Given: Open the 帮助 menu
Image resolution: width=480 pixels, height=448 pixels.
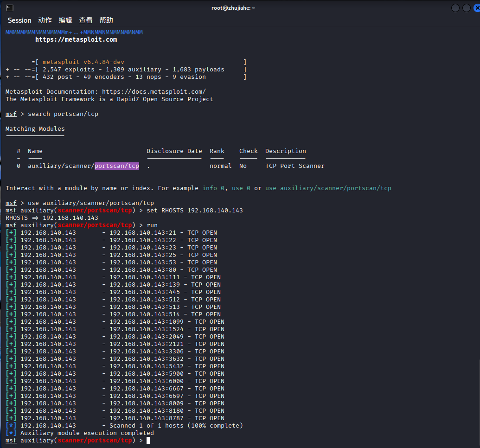Looking at the screenshot, I should (x=106, y=20).
